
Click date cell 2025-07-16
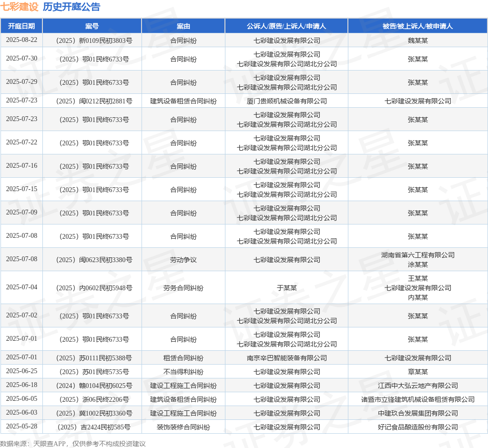(21, 166)
